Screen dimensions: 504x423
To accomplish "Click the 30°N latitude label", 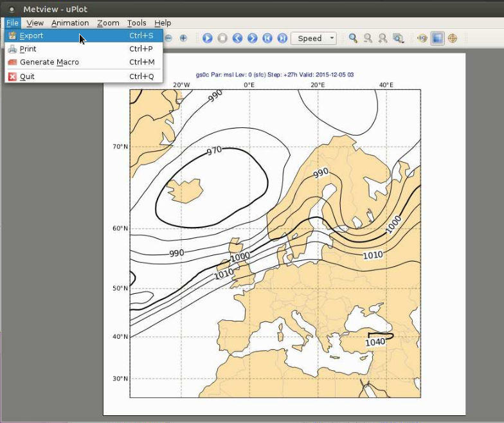I will point(120,378).
